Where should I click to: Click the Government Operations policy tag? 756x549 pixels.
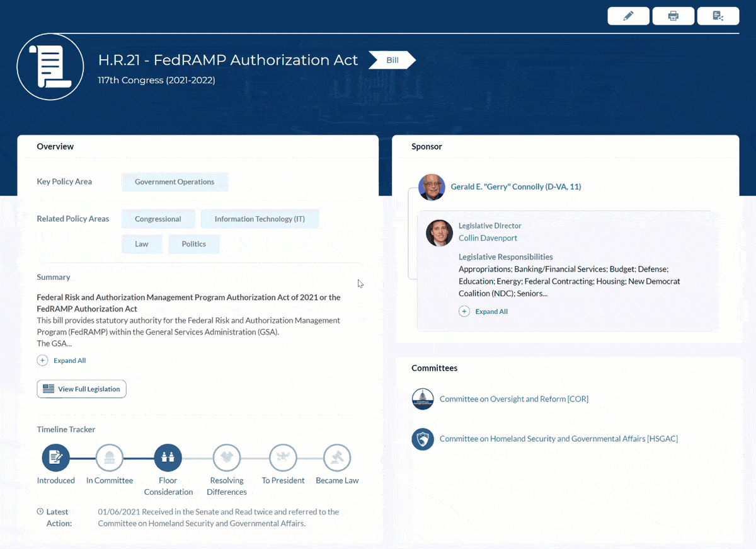175,182
